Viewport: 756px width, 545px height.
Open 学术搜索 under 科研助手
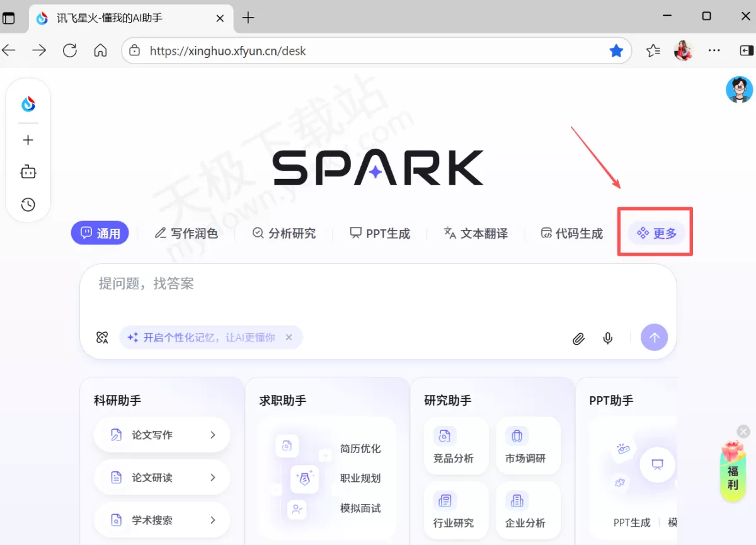[x=162, y=520]
